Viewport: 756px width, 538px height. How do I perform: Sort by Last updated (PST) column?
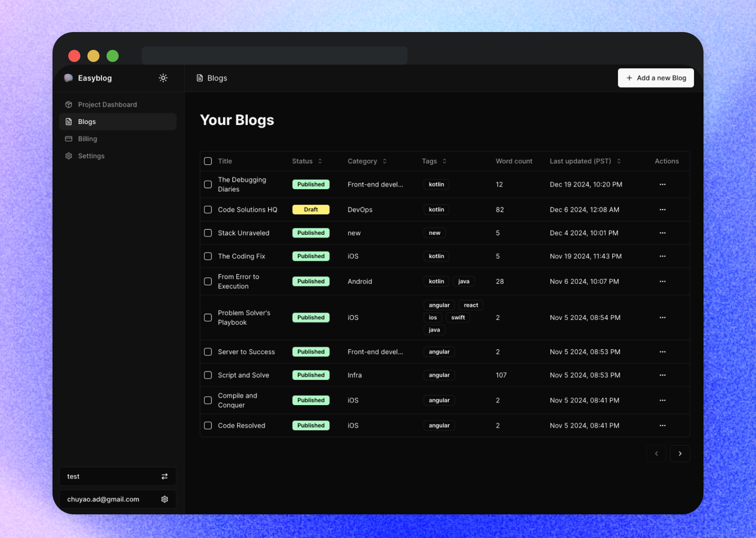tap(585, 161)
